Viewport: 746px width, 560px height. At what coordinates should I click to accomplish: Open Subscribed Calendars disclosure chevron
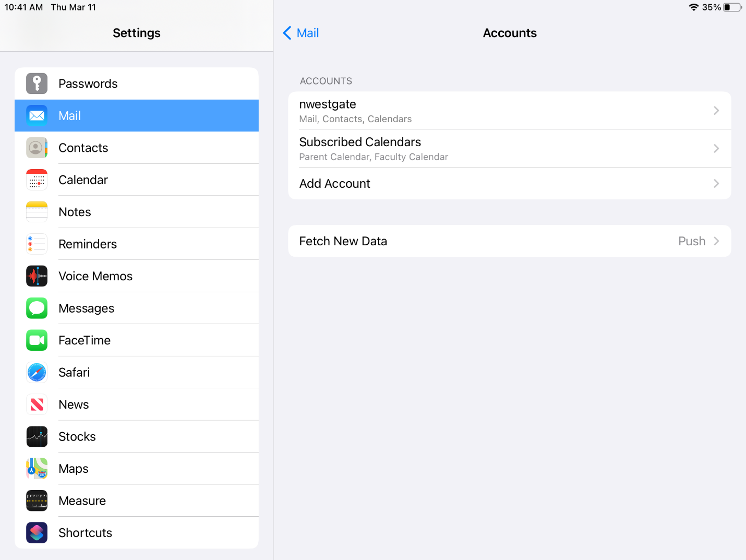(x=716, y=148)
